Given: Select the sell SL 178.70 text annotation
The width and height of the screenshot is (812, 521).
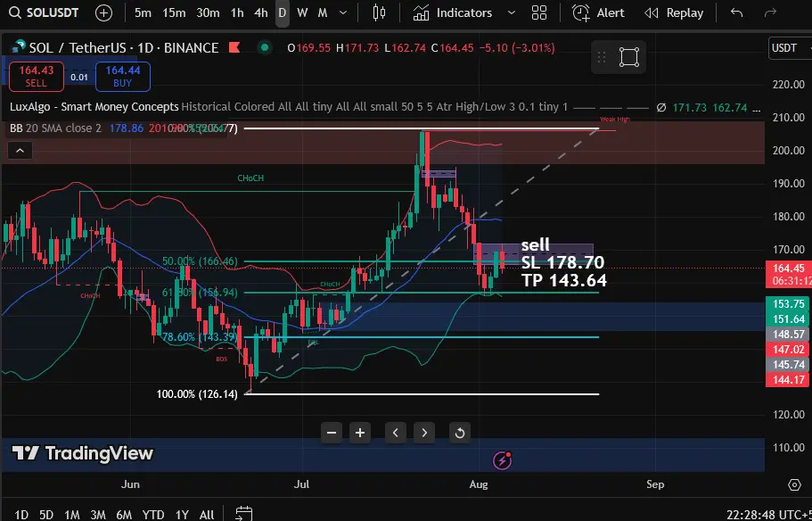Looking at the screenshot, I should point(563,262).
